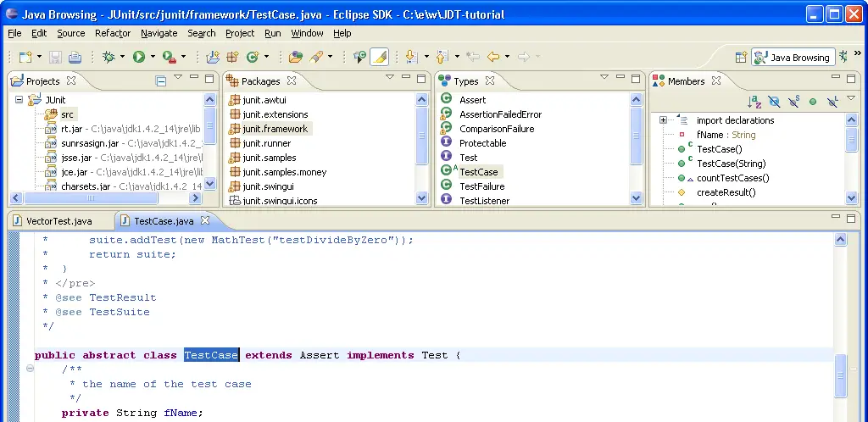Expand the import declarations node
Screen dimensions: 868x422
point(664,120)
